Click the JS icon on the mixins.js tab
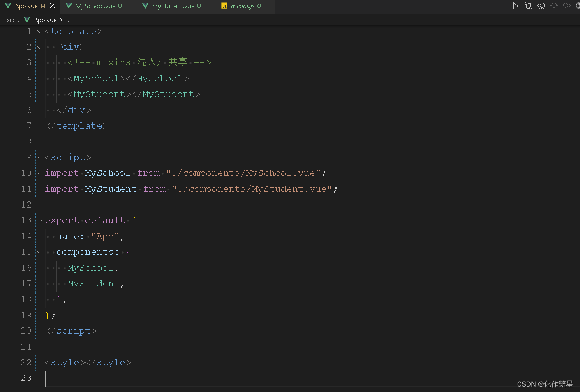The height and width of the screenshot is (392, 580). [224, 6]
